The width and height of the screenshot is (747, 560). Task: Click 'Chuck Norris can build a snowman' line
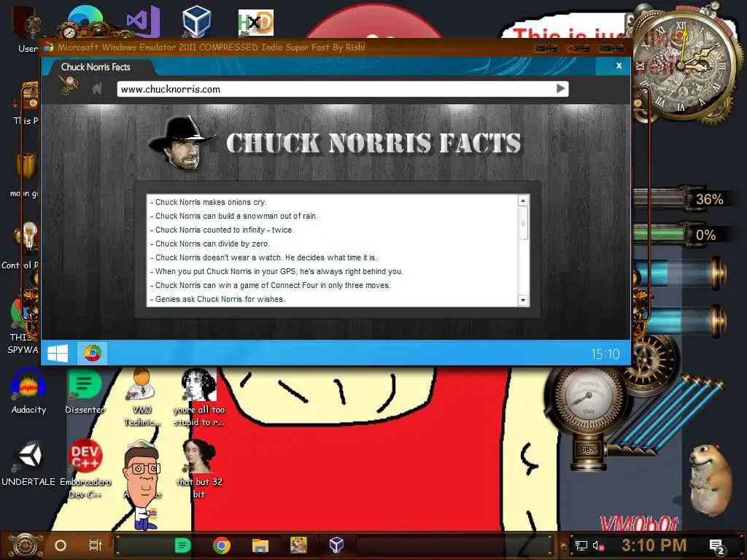click(234, 216)
